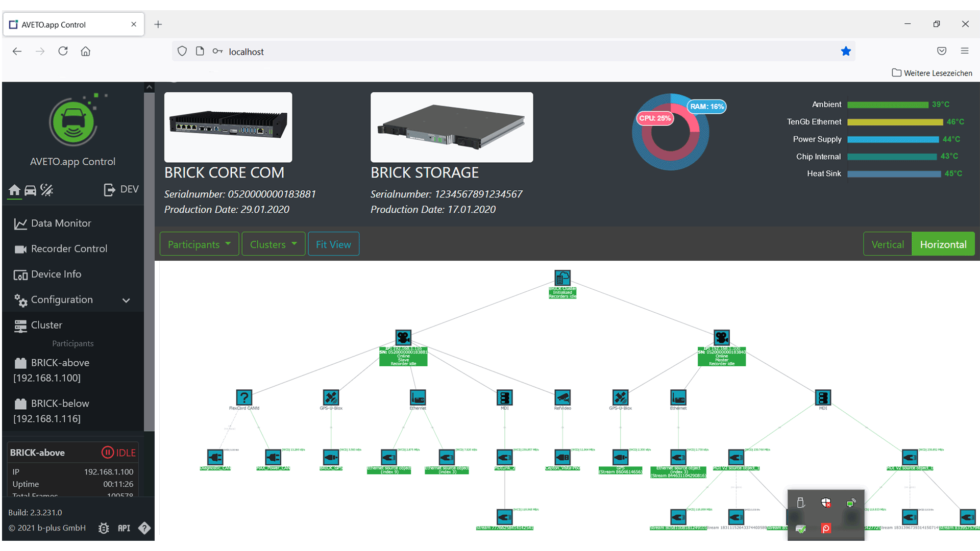Viewport: 980px width, 551px height.
Task: Click the red P application tray icon
Action: pyautogui.click(x=826, y=528)
